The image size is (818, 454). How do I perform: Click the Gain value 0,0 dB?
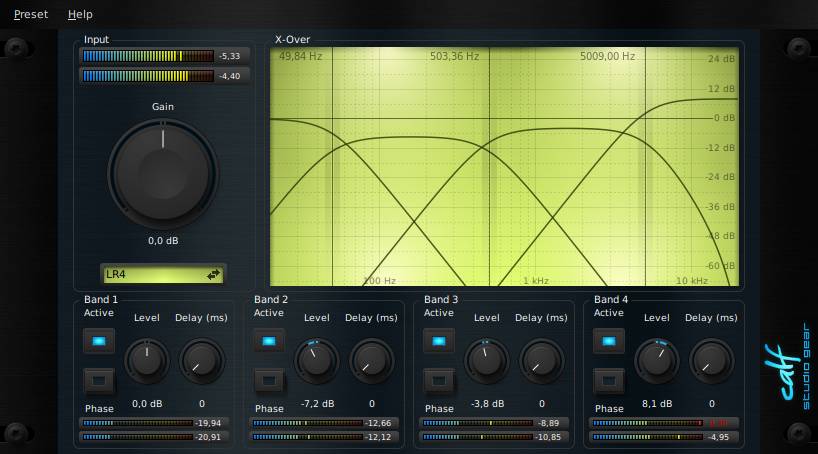(x=163, y=241)
